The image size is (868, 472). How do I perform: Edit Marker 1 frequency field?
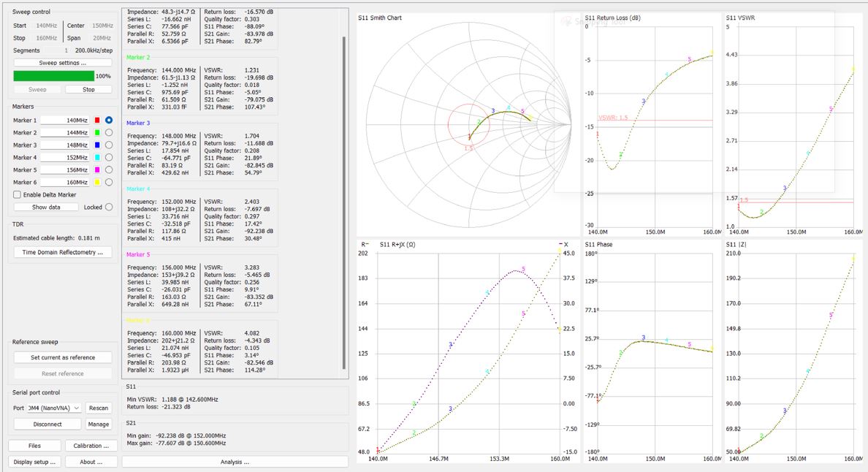click(65, 120)
